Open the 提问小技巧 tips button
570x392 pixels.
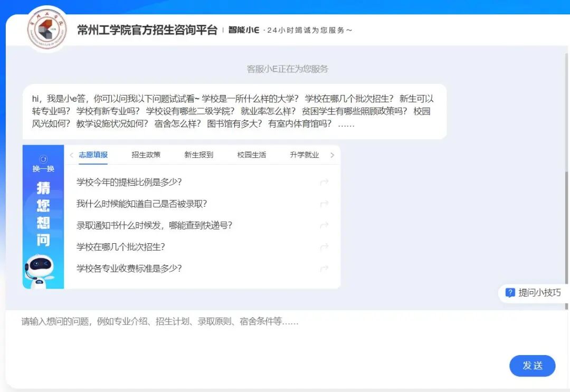[x=533, y=292]
